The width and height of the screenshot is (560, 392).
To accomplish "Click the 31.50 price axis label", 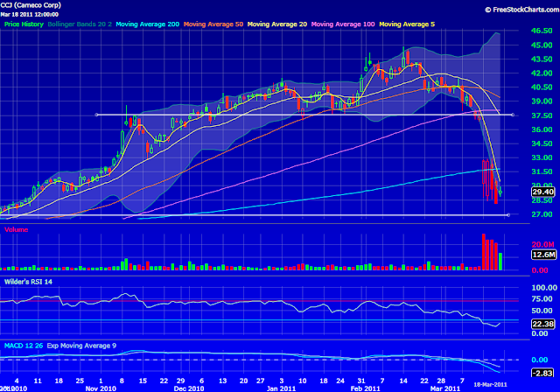I will [x=542, y=171].
